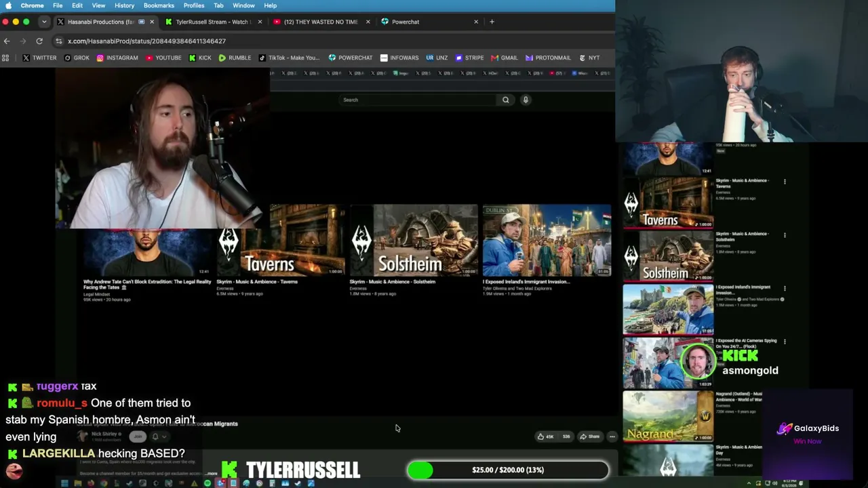
Task: Open the Tab menu
Action: (x=218, y=5)
